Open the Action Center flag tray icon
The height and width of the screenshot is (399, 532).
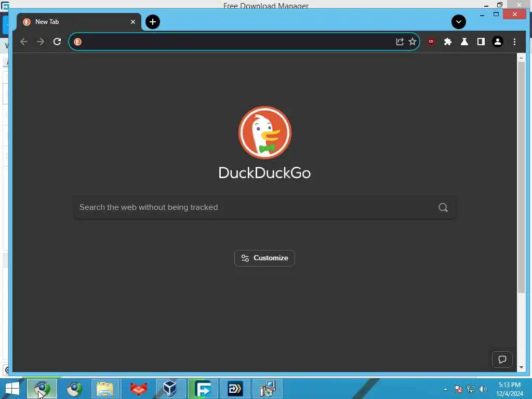tap(458, 389)
